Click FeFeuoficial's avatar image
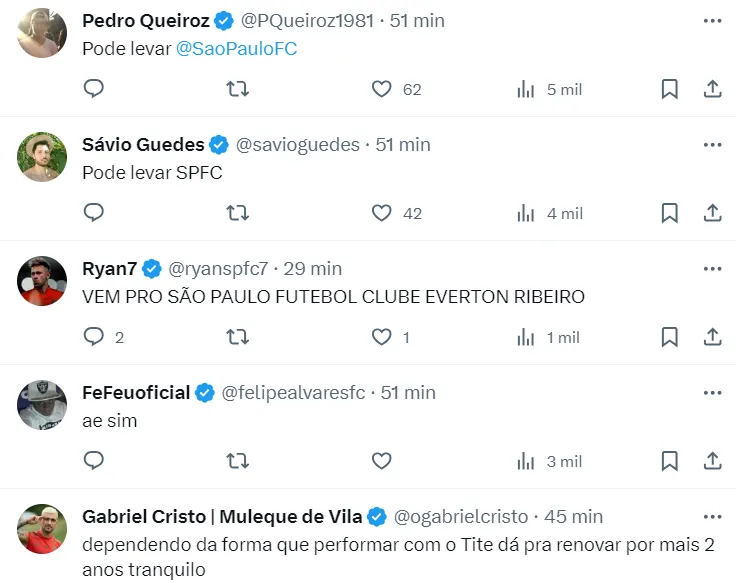 click(x=43, y=404)
